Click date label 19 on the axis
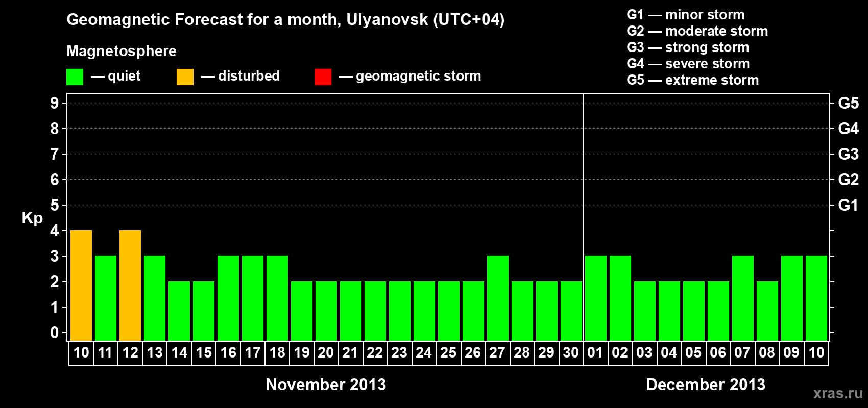Screen dimensions: 868x408 (x=302, y=352)
